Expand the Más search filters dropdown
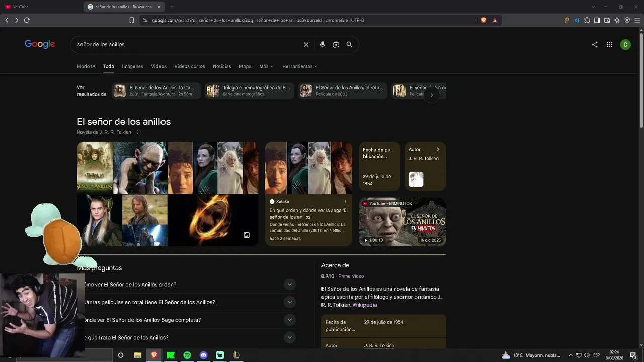Image resolution: width=644 pixels, height=362 pixels. click(266, 66)
